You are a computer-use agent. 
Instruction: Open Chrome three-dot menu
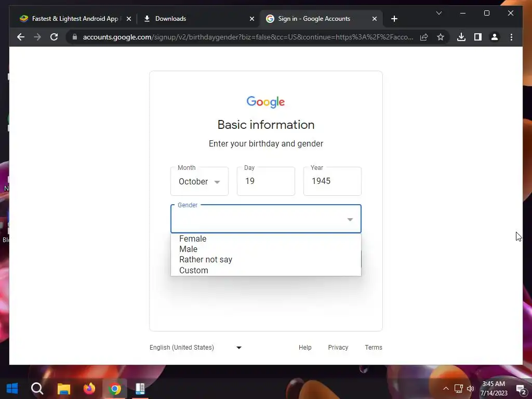pyautogui.click(x=511, y=37)
